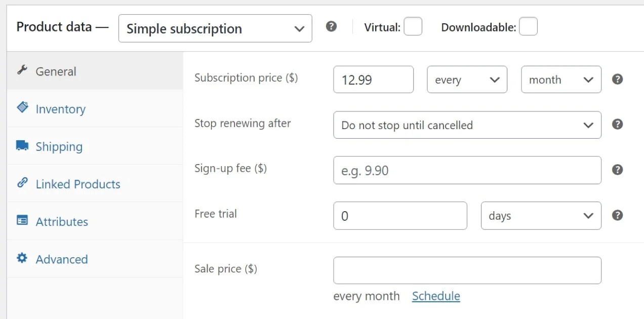Click inside the Sale price field
The height and width of the screenshot is (319, 644).
[467, 270]
